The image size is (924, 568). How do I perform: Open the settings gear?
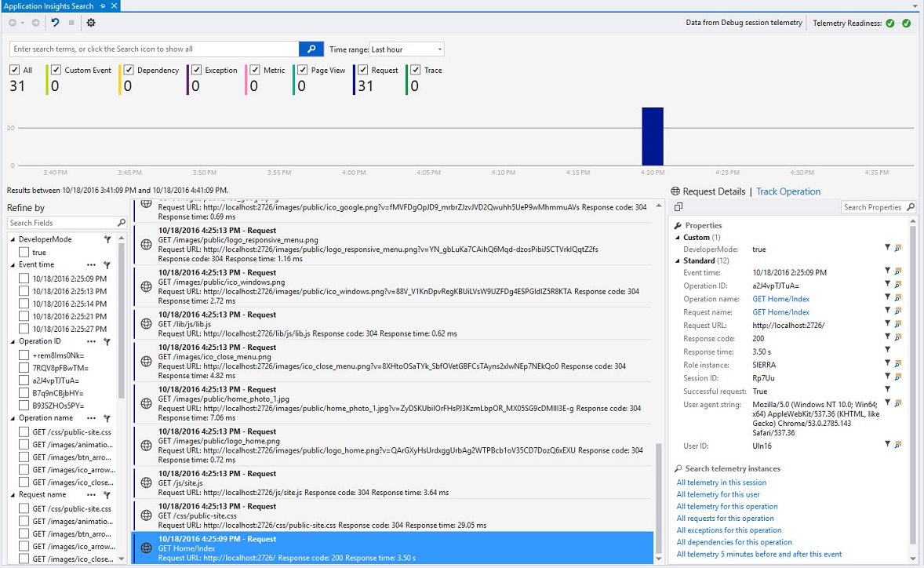pos(91,23)
